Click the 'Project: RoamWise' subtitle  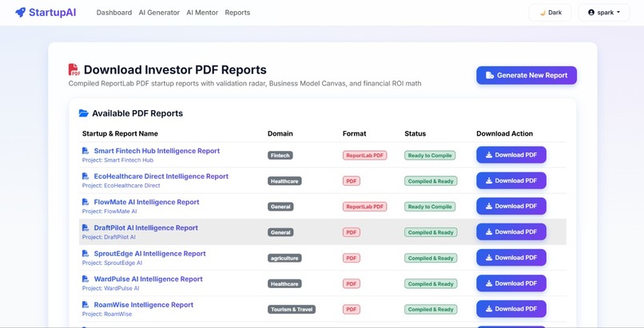[107, 314]
